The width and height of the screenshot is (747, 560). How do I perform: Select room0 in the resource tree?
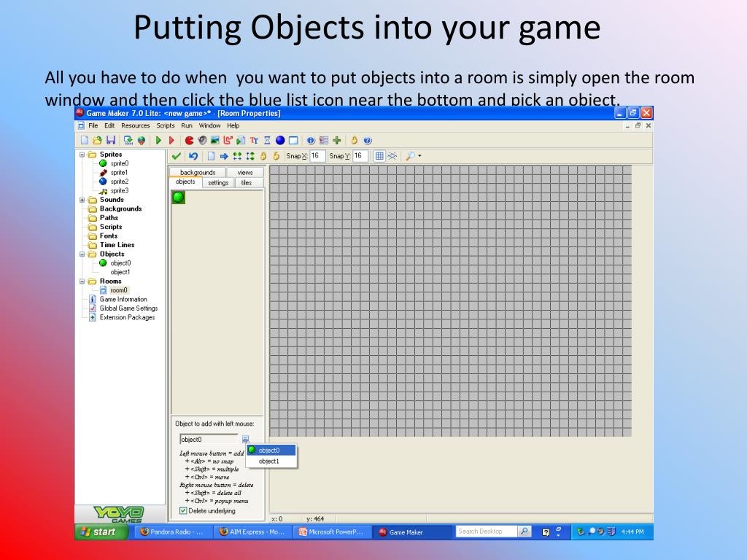click(x=119, y=290)
